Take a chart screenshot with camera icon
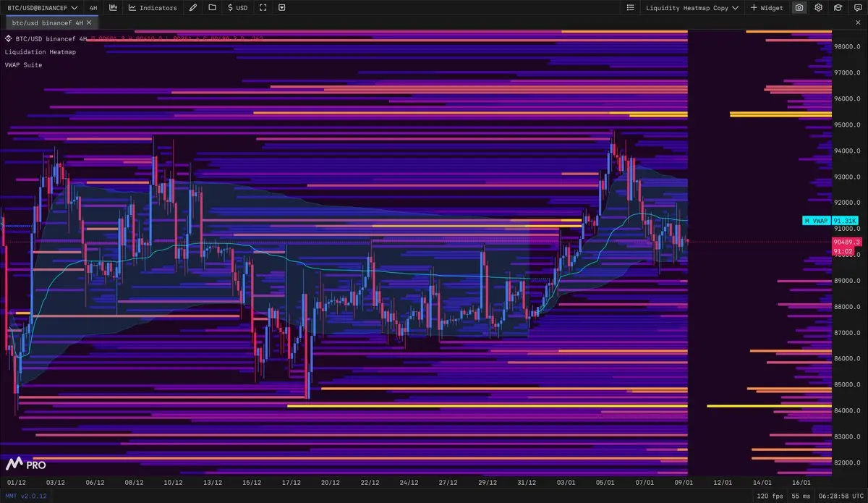The width and height of the screenshot is (868, 503). pyautogui.click(x=799, y=7)
